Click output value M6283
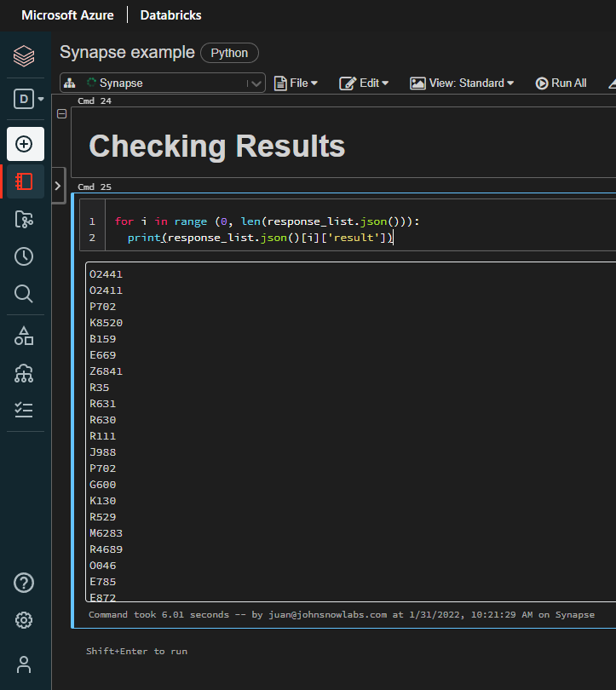Screen dimensions: 616x690 106,533
